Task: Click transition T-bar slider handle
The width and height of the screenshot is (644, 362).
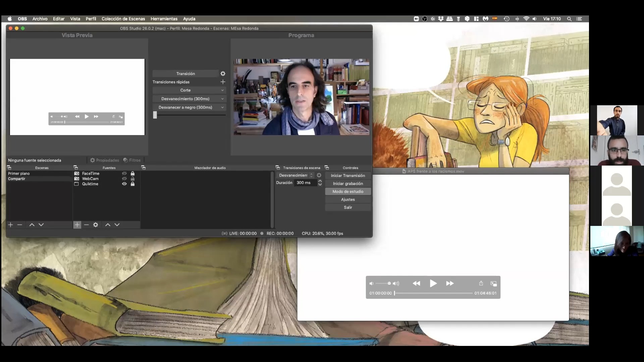Action: [x=155, y=115]
